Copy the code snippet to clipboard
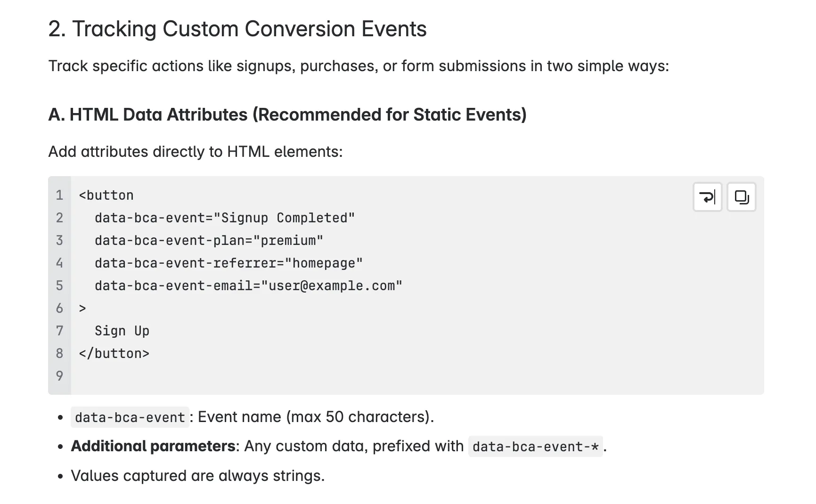Screen dimensions: 816x504 741,197
